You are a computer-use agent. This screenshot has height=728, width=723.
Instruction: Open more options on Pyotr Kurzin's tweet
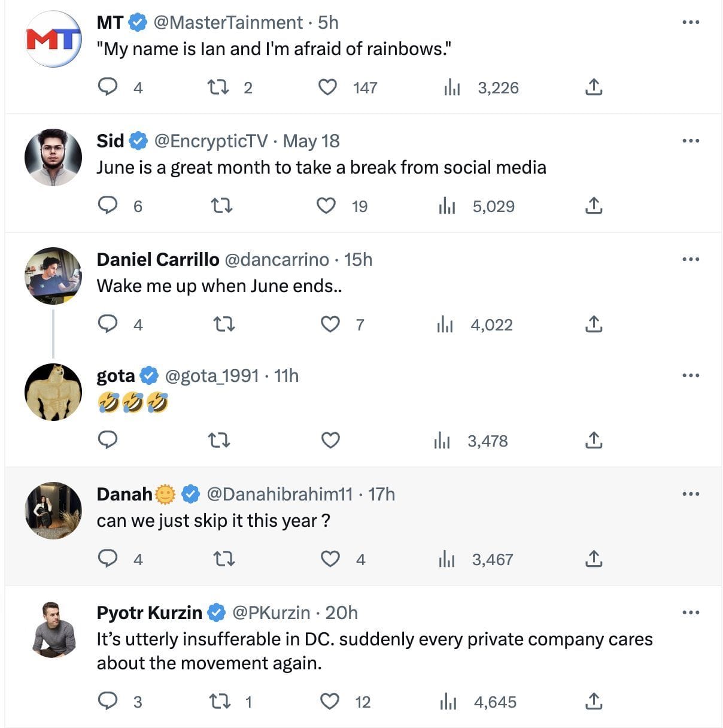tap(690, 612)
